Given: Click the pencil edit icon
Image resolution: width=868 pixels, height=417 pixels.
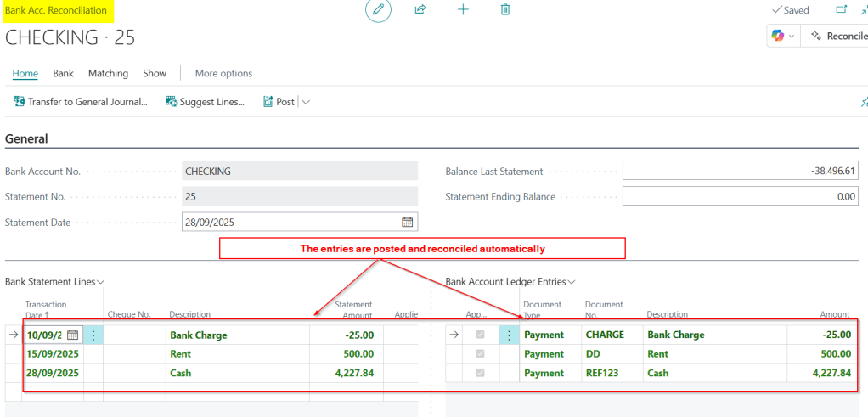Looking at the screenshot, I should point(378,10).
